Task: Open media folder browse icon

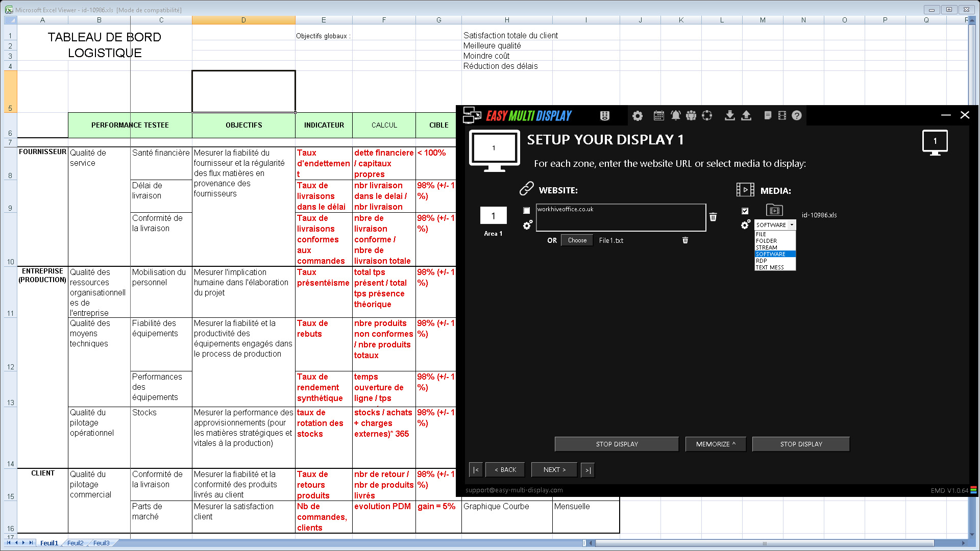Action: (774, 210)
